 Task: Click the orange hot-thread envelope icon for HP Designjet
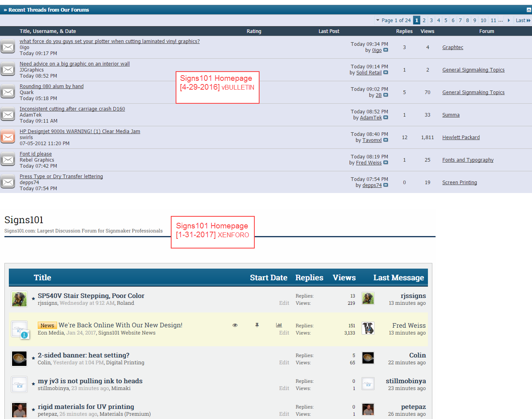8,137
